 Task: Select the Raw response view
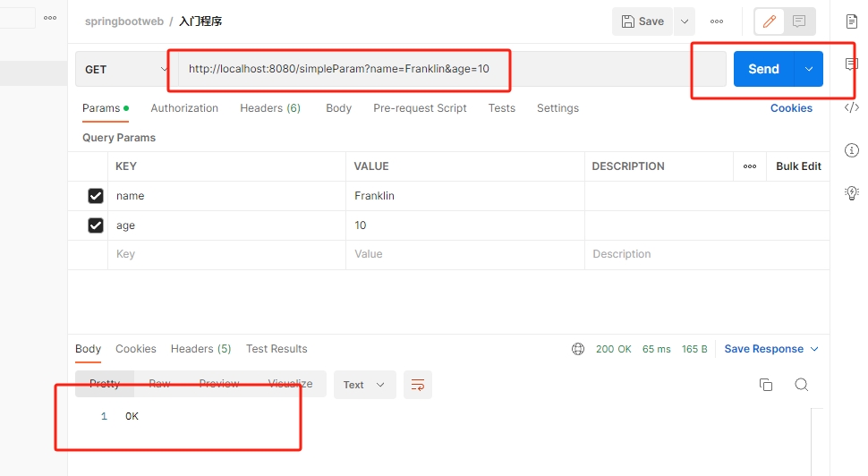coord(159,384)
